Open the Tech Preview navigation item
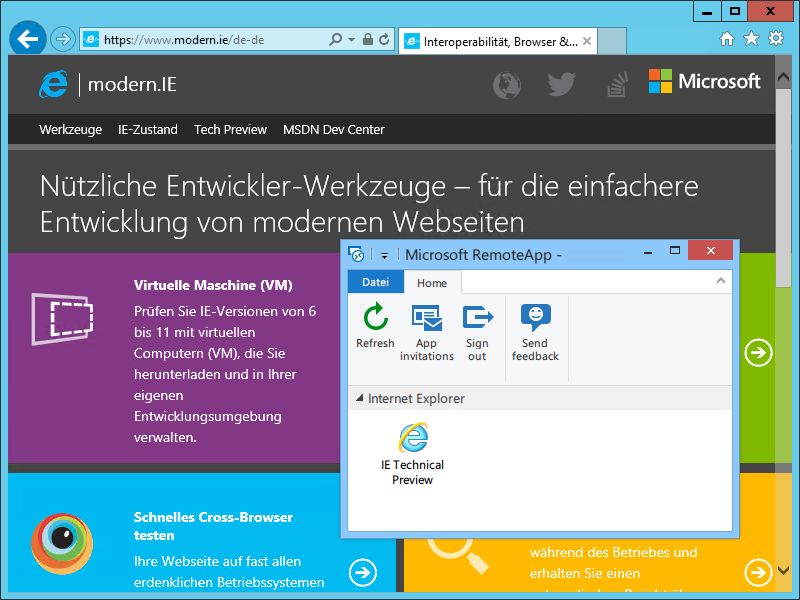 tap(231, 130)
